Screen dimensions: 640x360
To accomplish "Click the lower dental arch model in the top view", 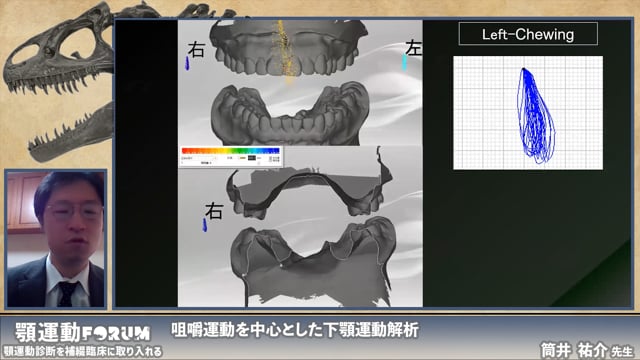I will coord(290,114).
